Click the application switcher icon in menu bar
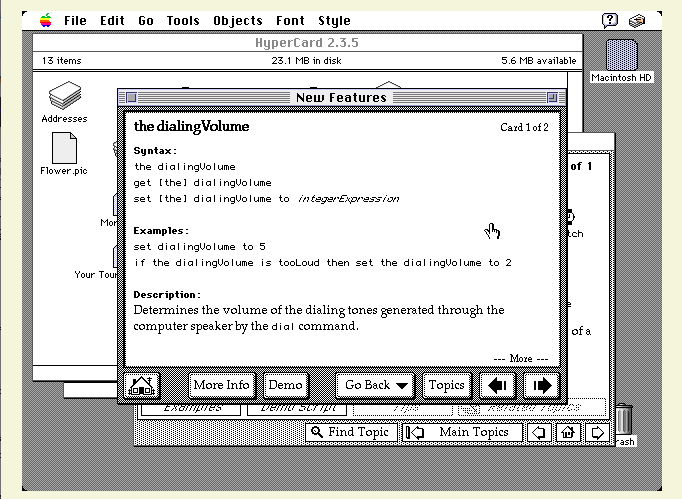Viewport: 682px width, 499px height. pos(638,20)
